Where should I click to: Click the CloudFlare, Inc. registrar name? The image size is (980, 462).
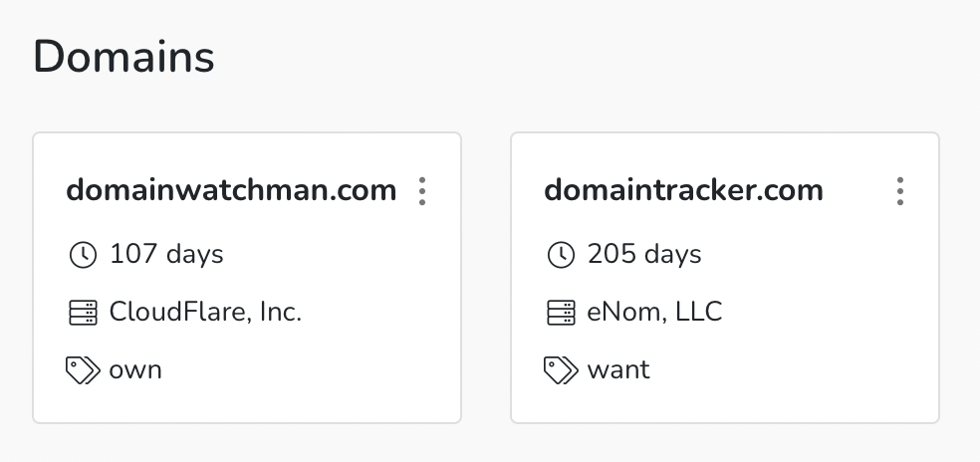coord(205,313)
